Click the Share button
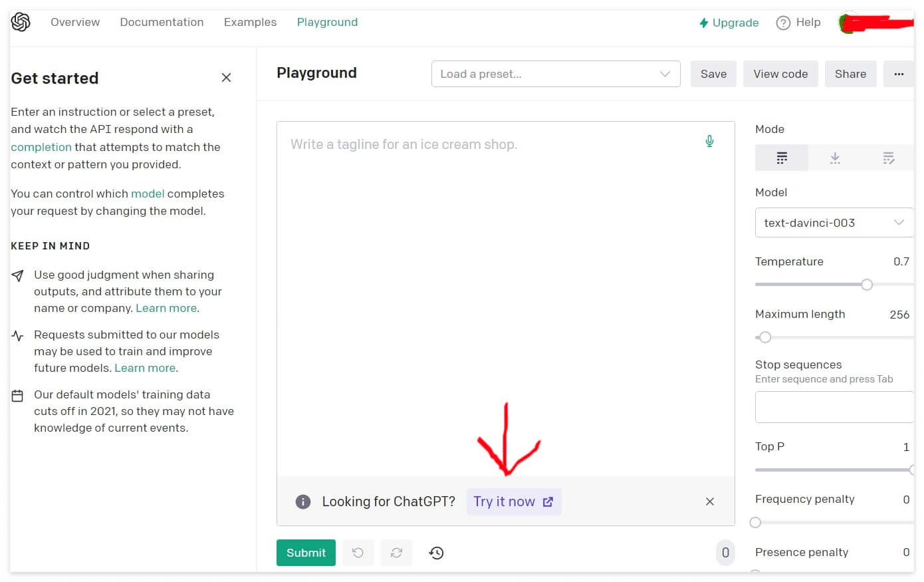The image size is (924, 582). click(x=850, y=74)
